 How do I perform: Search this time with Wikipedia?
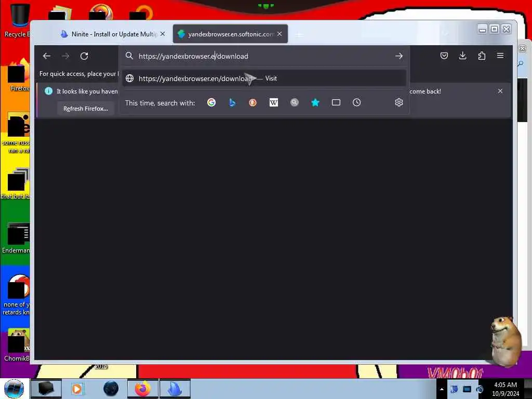click(x=273, y=102)
